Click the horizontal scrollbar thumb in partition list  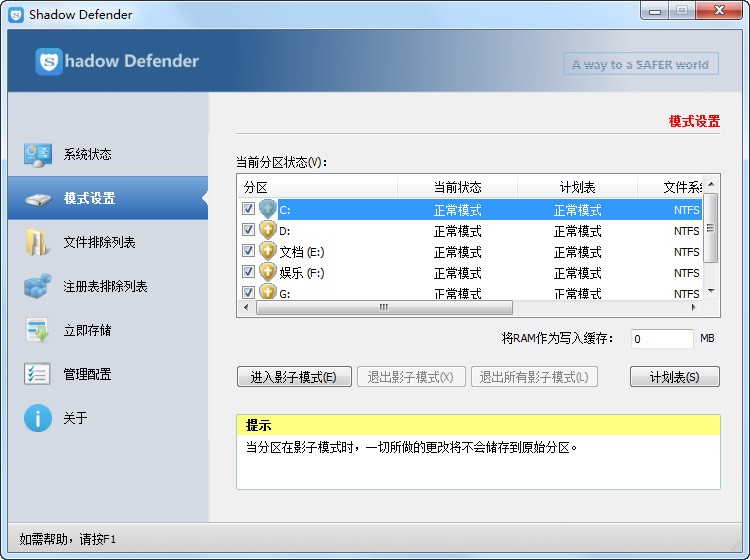[384, 307]
